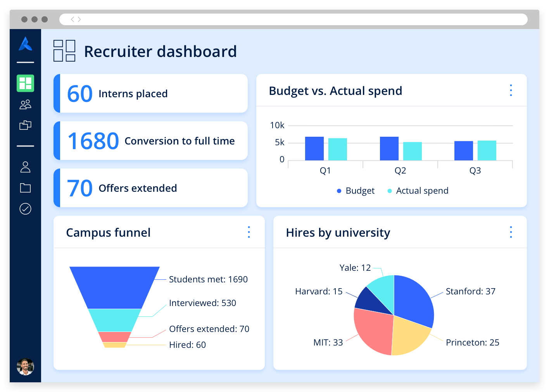Click Q2 Budget bar
Image resolution: width=549 pixels, height=392 pixels.
click(x=389, y=148)
